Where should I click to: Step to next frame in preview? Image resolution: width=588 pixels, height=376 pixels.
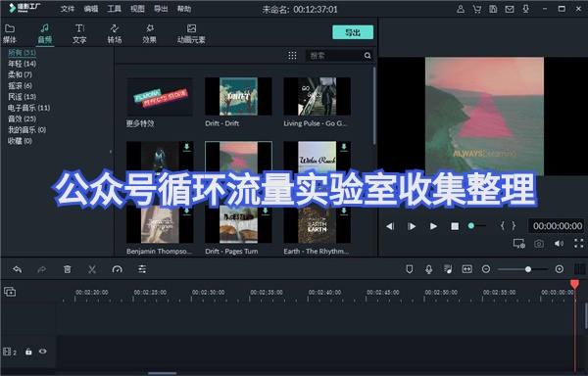[412, 226]
